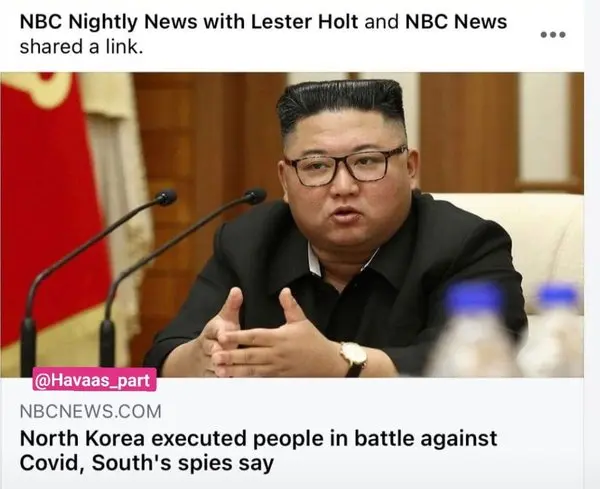Tap the pink @Havaas_part tag sticker
This screenshot has width=600, height=489.
click(95, 380)
